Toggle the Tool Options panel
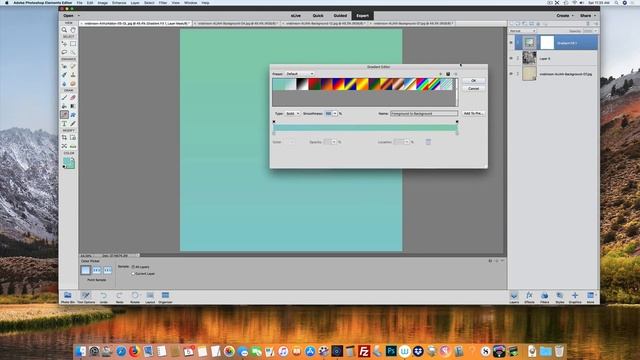 coord(86,297)
